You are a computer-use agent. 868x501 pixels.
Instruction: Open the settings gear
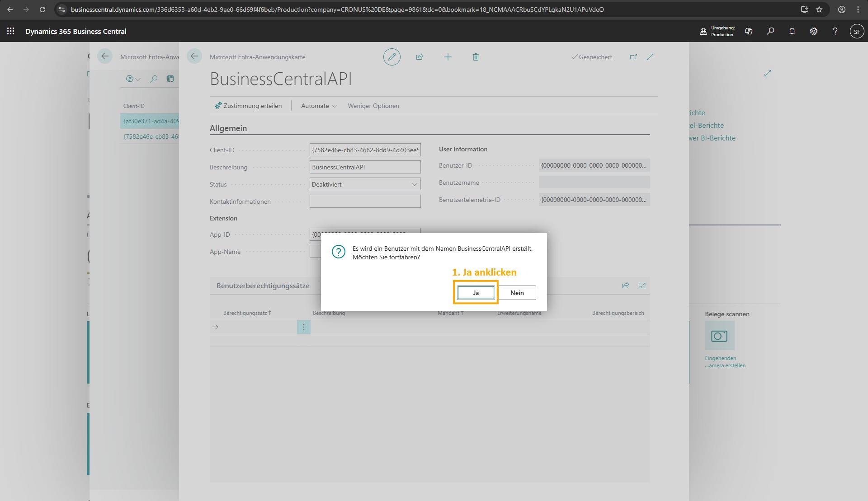click(814, 31)
